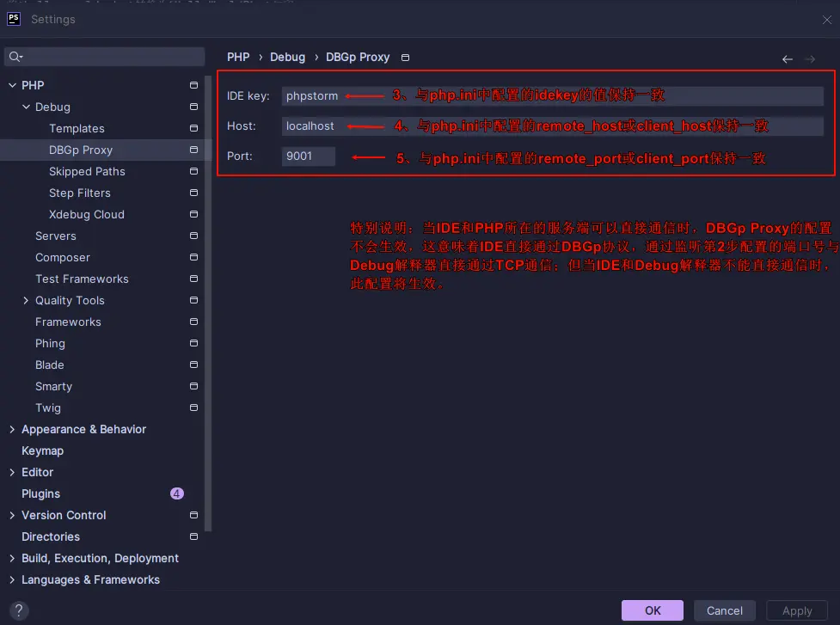The height and width of the screenshot is (625, 840).
Task: Click the project-level icon next to Blade
Action: [194, 365]
